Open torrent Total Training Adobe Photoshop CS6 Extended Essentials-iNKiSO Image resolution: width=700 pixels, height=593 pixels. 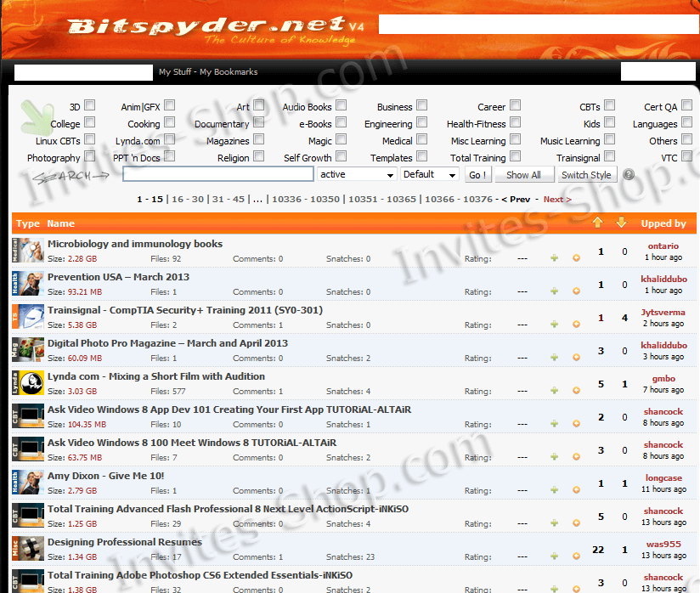[200, 575]
